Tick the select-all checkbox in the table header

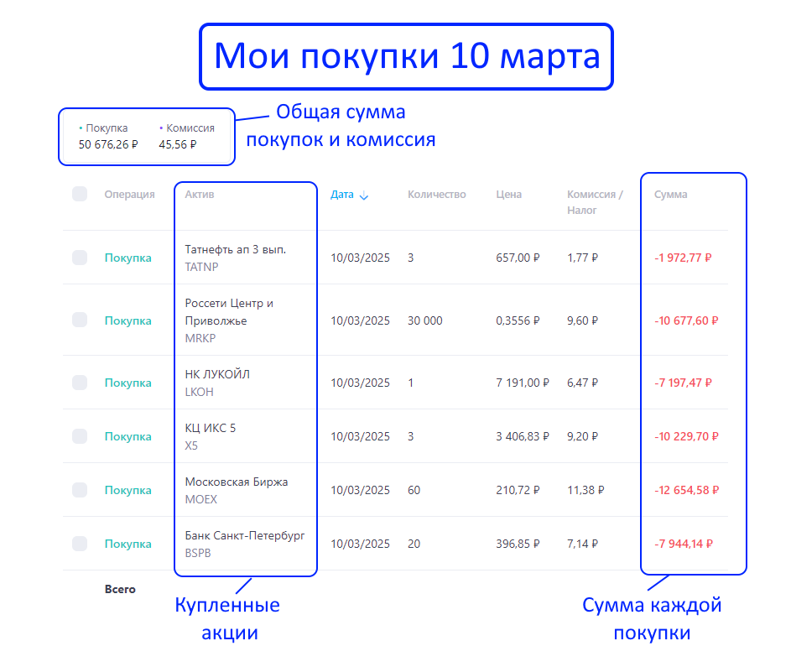click(80, 194)
